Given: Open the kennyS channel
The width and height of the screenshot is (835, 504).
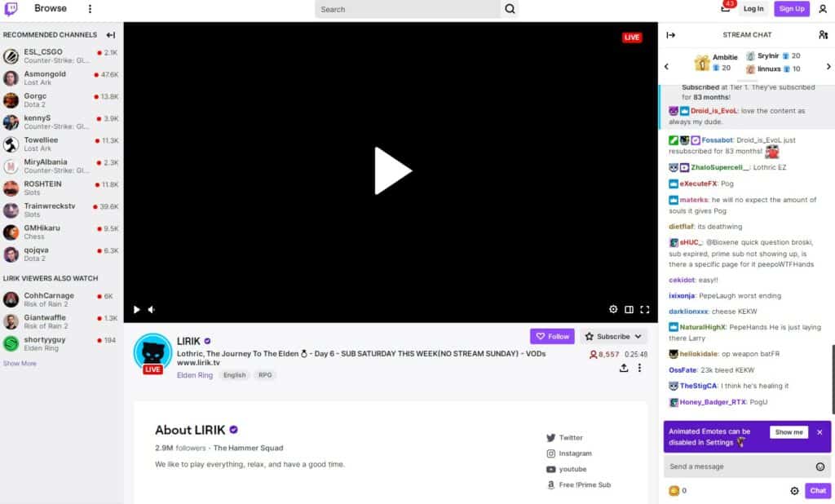Looking at the screenshot, I should pos(61,122).
